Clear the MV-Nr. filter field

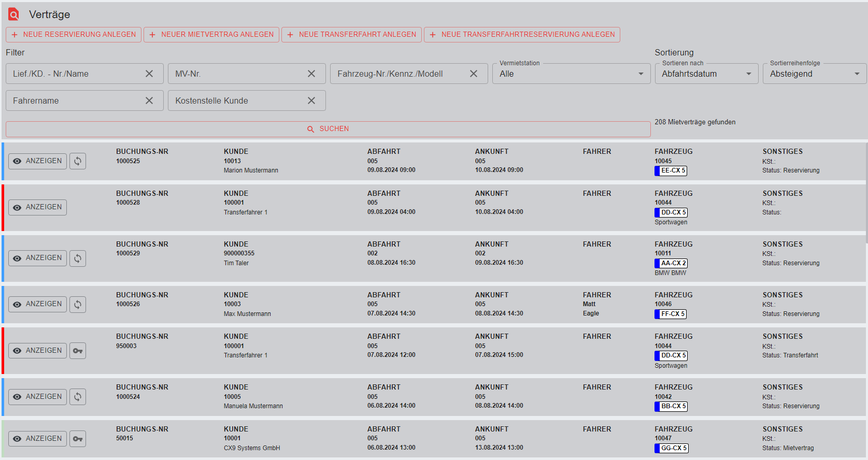[x=311, y=74]
